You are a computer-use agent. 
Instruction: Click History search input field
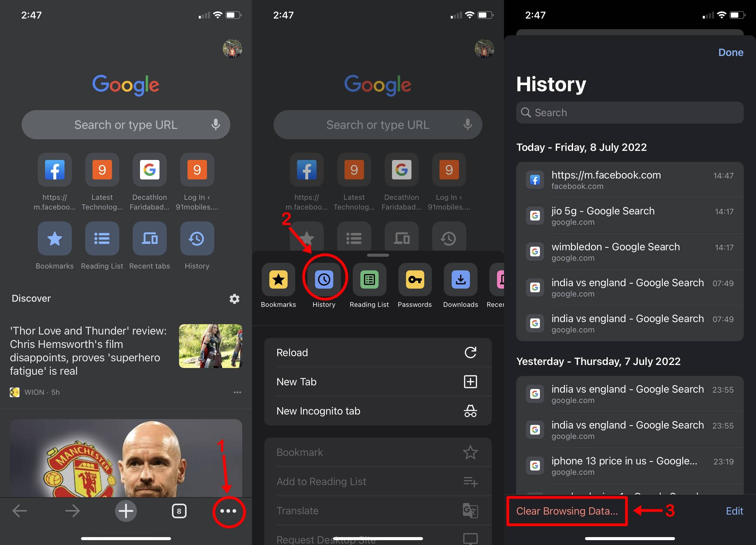tap(629, 113)
